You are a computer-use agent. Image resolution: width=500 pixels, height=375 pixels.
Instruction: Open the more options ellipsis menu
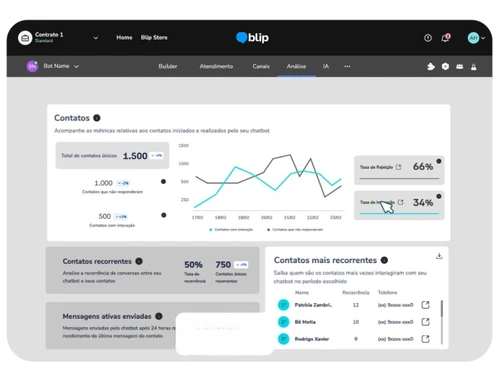point(347,66)
